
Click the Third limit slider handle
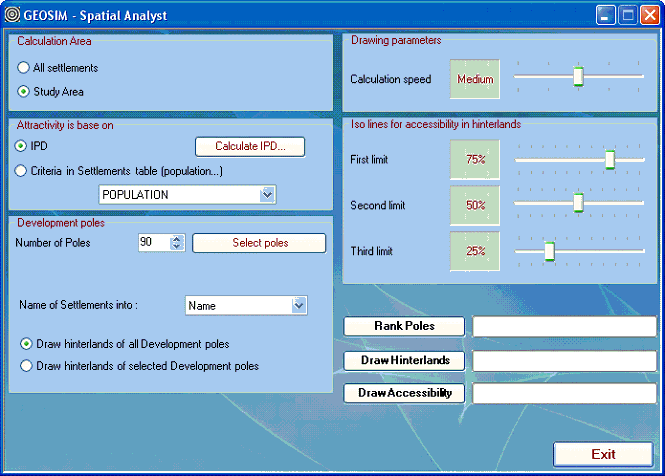(550, 251)
